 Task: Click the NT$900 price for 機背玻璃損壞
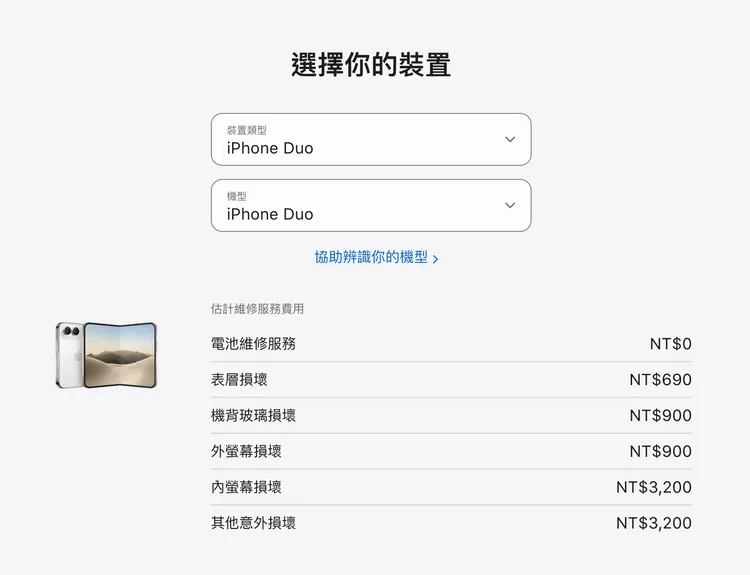(661, 415)
